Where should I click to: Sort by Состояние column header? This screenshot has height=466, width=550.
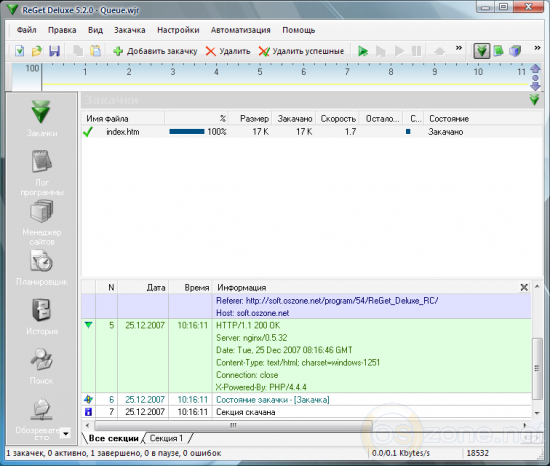483,119
